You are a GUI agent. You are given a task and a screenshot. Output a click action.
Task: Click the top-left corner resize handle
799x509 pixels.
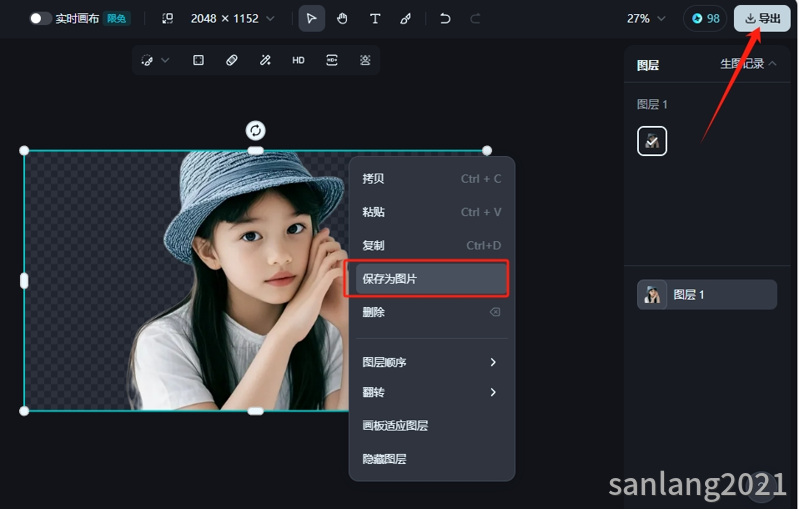pyautogui.click(x=24, y=150)
